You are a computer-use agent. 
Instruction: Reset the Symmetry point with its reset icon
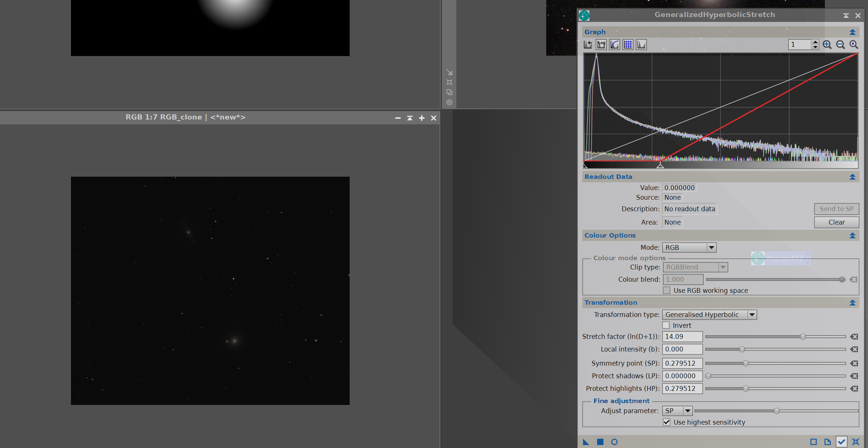(x=854, y=363)
